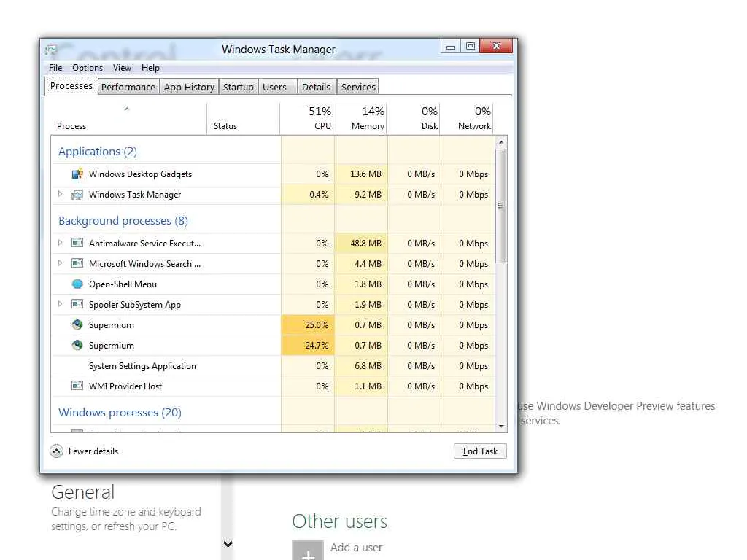Click the process list scrollbar thumb

(500, 206)
